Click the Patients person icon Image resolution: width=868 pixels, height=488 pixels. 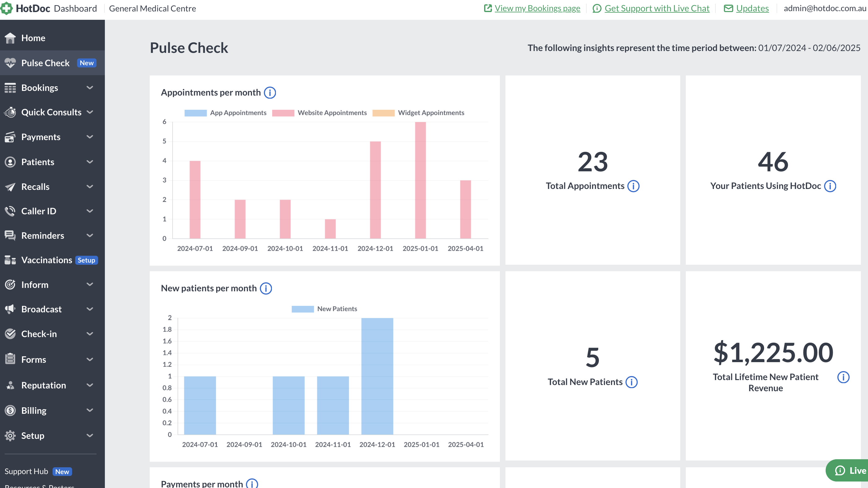point(10,162)
